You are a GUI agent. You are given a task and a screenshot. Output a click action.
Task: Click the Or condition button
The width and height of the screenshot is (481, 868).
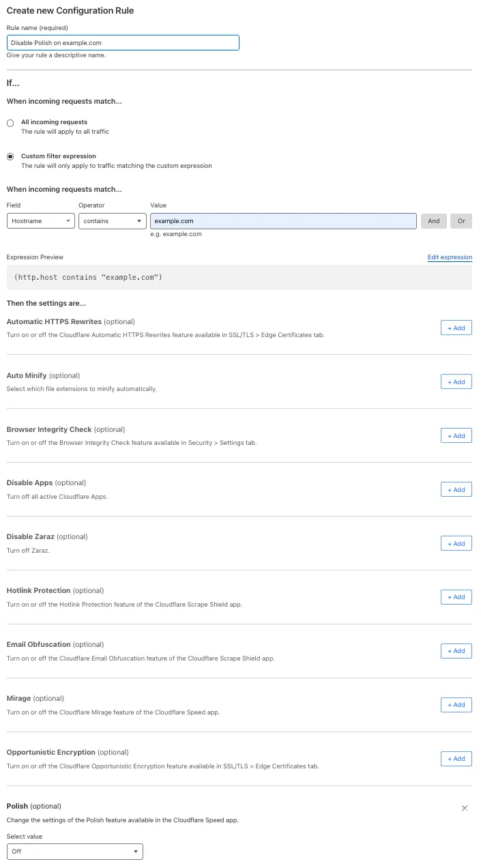click(x=461, y=221)
